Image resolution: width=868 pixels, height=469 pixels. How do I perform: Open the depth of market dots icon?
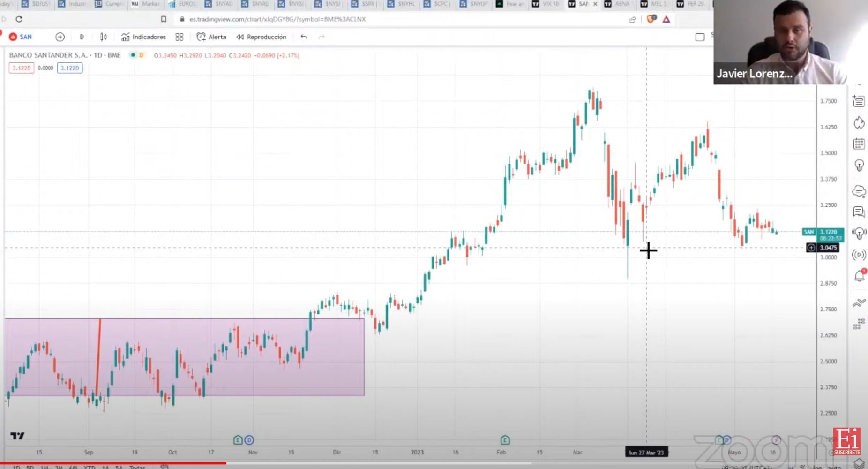[x=859, y=324]
